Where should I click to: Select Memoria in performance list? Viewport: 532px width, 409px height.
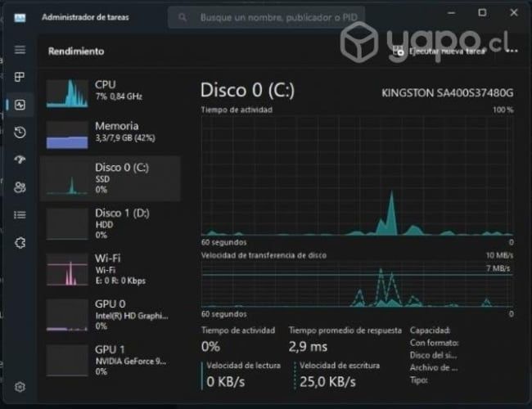pos(110,134)
